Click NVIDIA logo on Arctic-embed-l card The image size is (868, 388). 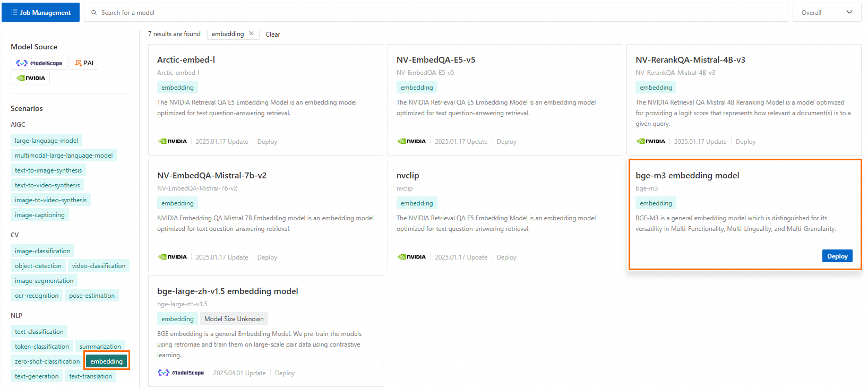click(x=173, y=141)
